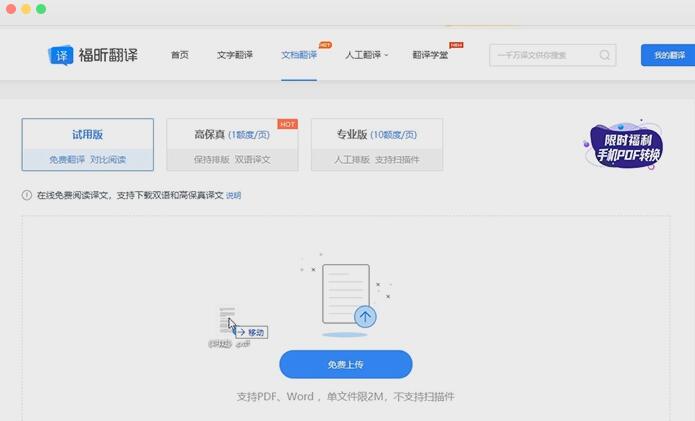
Task: Click the magnifier search icon
Action: pos(605,55)
